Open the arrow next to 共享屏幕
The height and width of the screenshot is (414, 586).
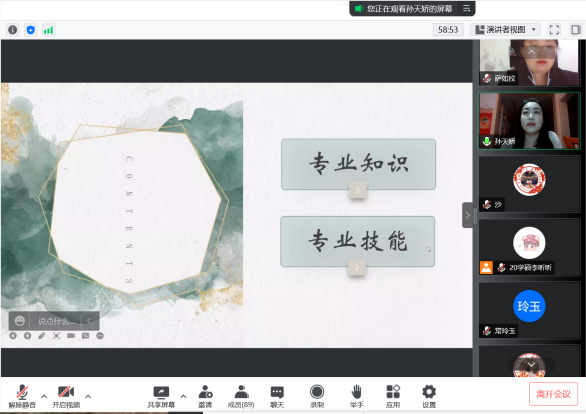click(x=183, y=396)
